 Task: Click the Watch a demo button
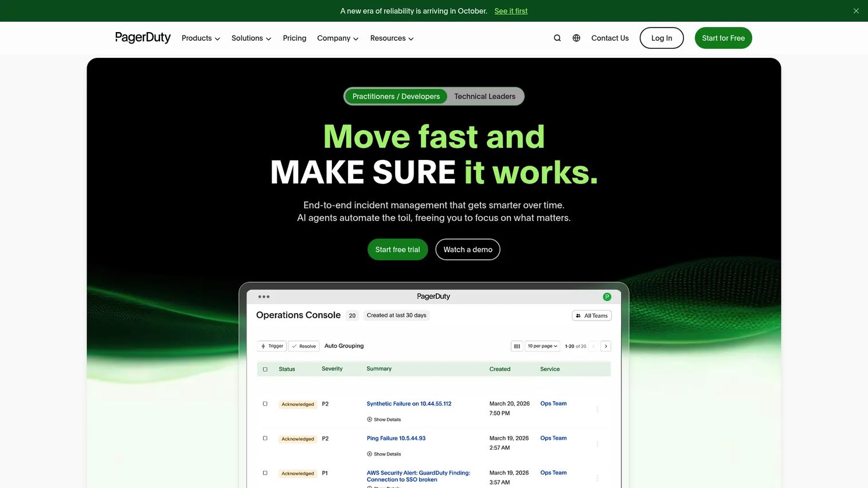[x=468, y=249]
